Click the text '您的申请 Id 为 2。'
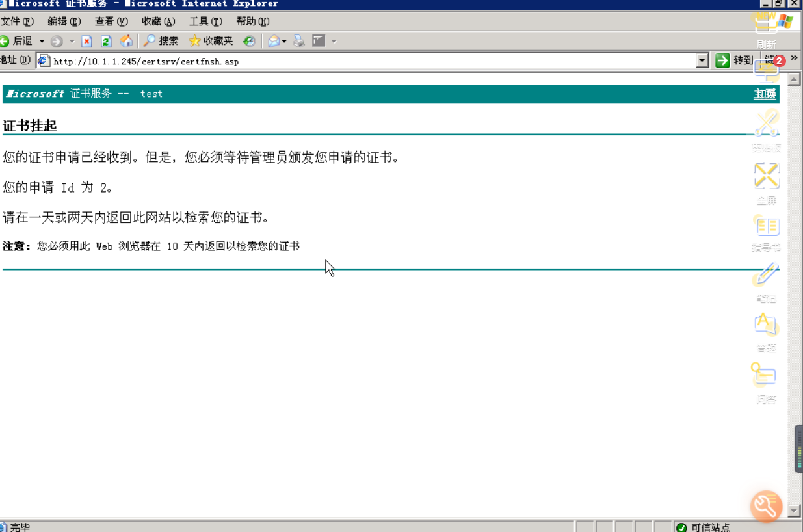The width and height of the screenshot is (803, 532). click(58, 188)
